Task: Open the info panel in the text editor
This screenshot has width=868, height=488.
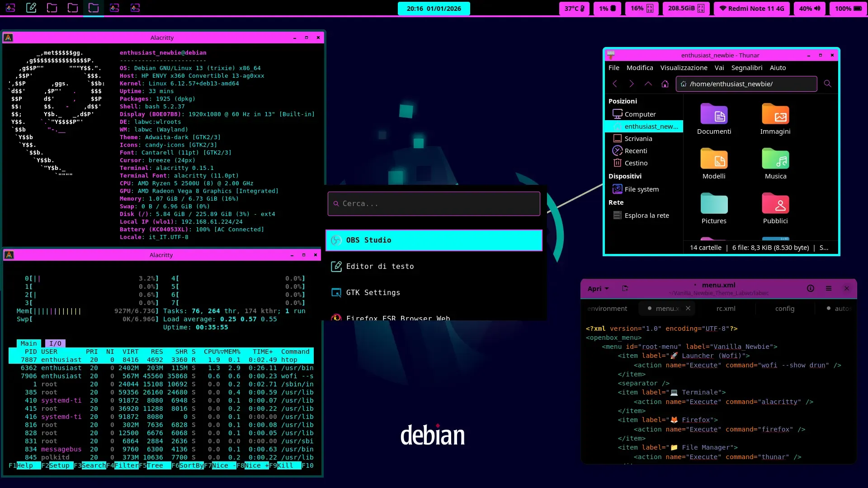Action: [x=811, y=288]
